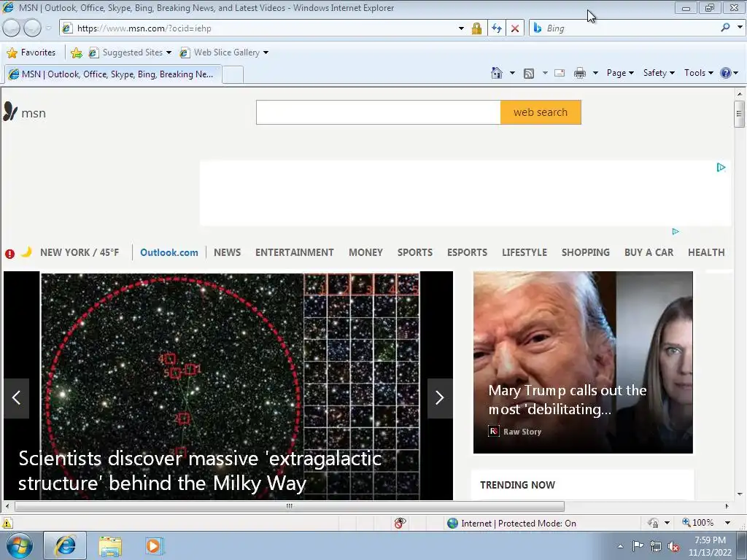Click the Refresh page icon
The height and width of the screenshot is (560, 747).
pos(497,28)
